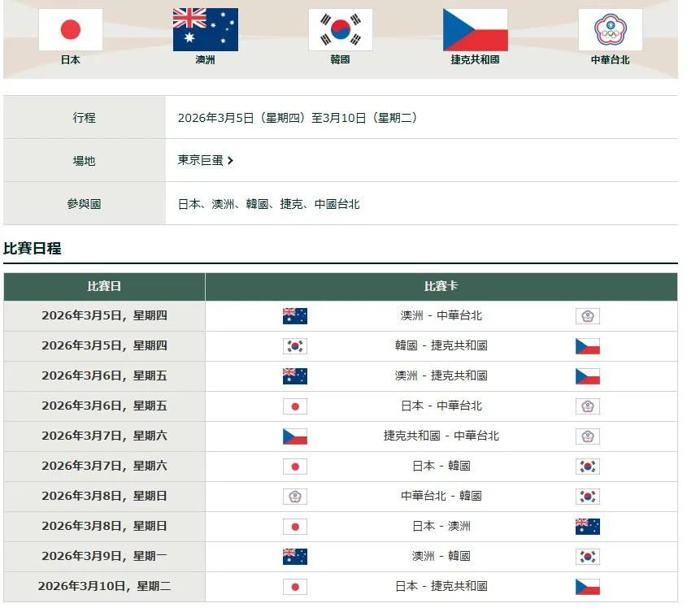Click Korea flag in 澳洲 - 韓國 row
The width and height of the screenshot is (700, 612).
588,557
